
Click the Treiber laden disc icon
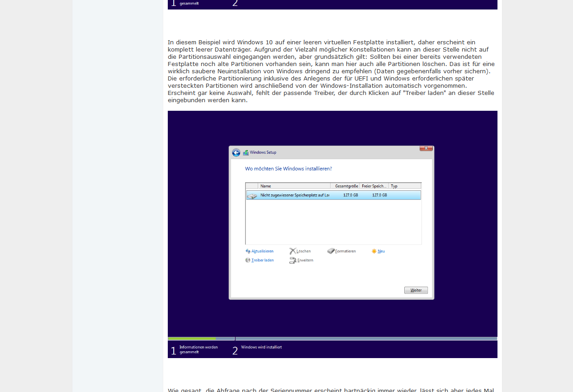click(x=248, y=260)
